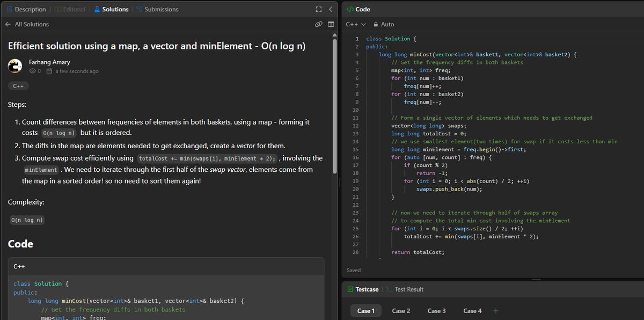Open the Test Result tab
Screen dimensions: 644x320
(x=405, y=289)
